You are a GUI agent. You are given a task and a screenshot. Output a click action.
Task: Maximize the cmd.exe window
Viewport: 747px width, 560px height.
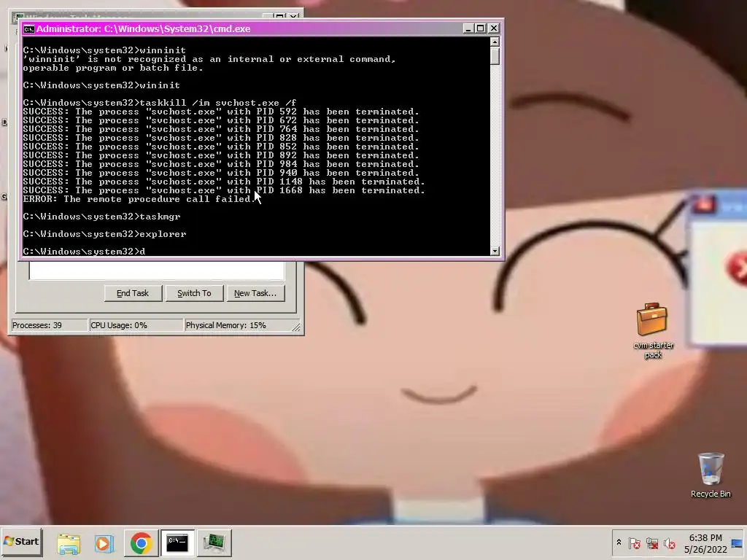pos(480,28)
